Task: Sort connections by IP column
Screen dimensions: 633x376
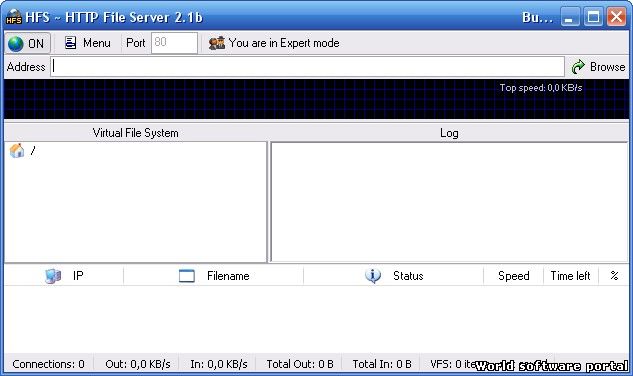Action: coord(64,276)
